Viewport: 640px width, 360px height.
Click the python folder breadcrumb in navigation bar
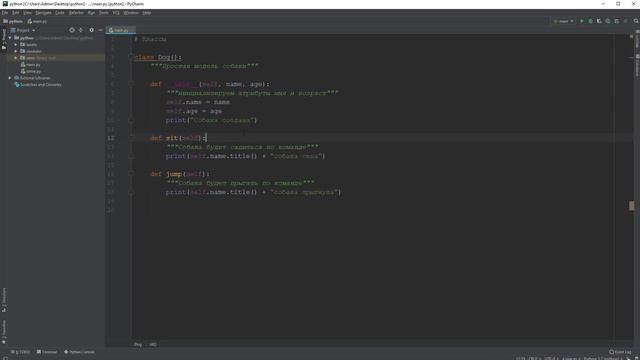pyautogui.click(x=13, y=21)
